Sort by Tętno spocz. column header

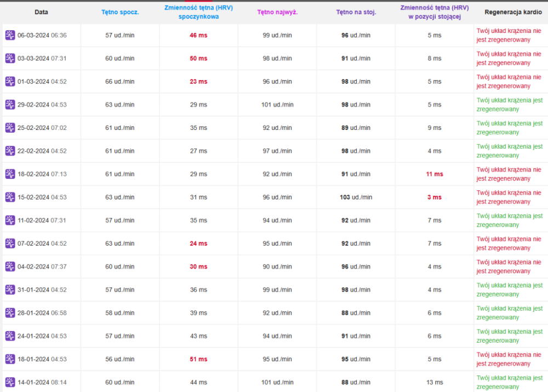(x=120, y=12)
